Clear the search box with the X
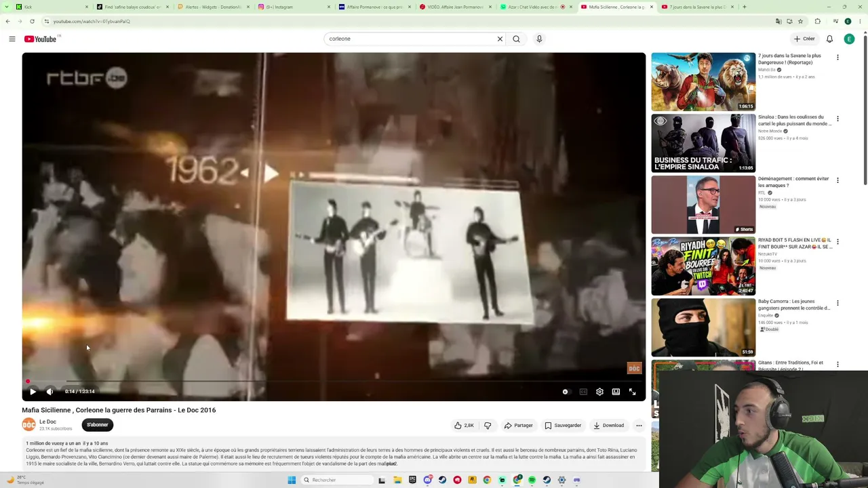 pyautogui.click(x=500, y=39)
